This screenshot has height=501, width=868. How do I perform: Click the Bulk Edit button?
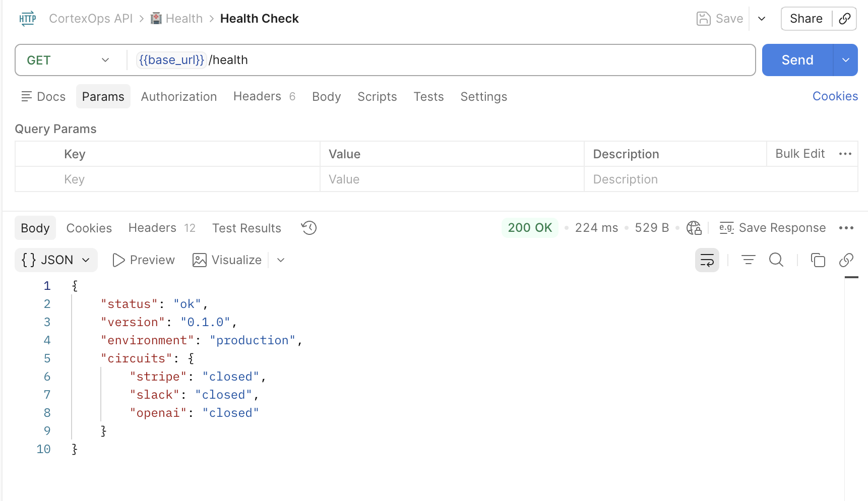(800, 154)
